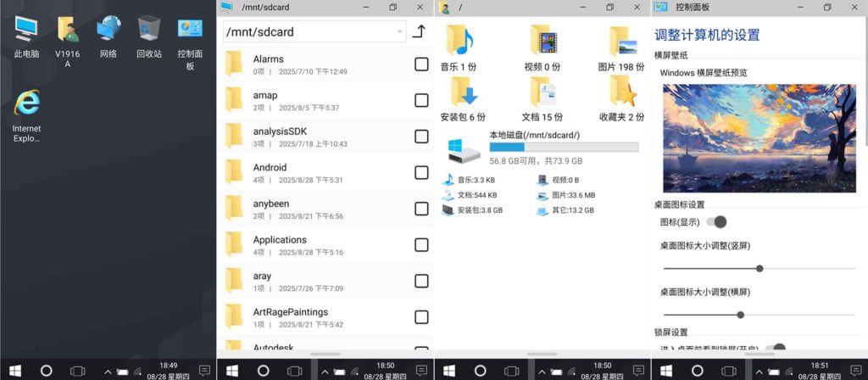Viewport: 868px width, 380px height.
Task: Click Cortana circle on the 18:49 taskbar
Action: 47,370
